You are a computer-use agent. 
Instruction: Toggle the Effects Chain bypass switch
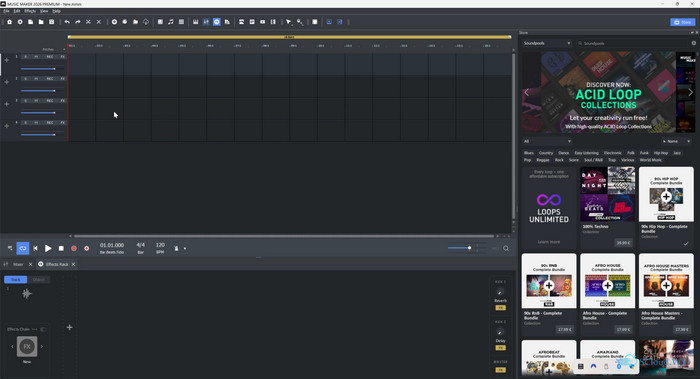(x=43, y=329)
